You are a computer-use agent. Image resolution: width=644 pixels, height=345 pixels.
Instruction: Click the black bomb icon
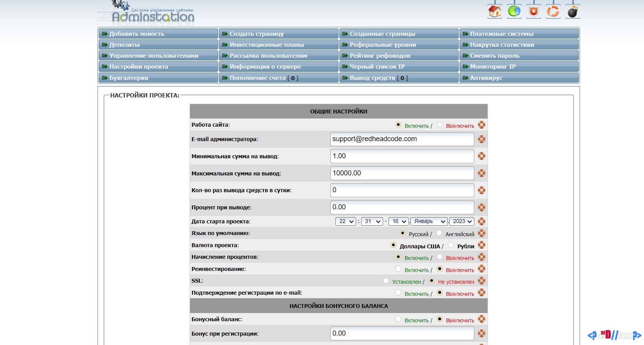pyautogui.click(x=572, y=11)
